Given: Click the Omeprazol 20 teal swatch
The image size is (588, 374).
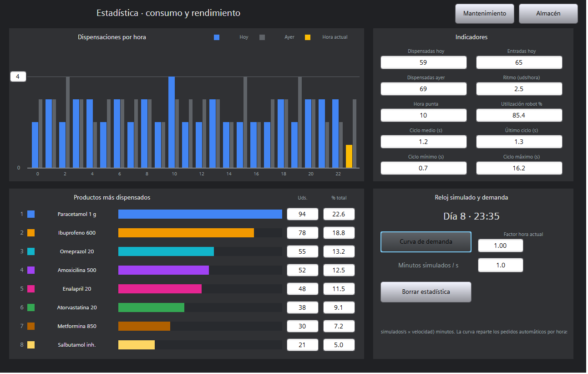Looking at the screenshot, I should tap(31, 251).
